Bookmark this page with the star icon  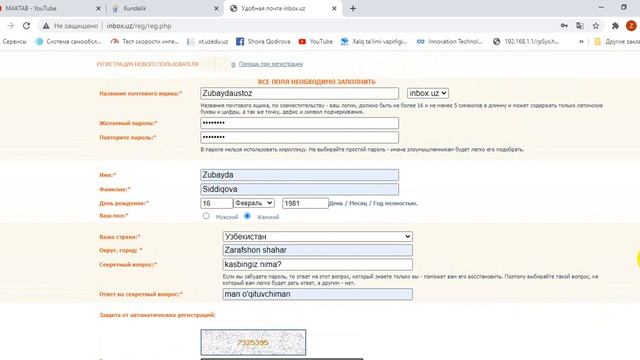(596, 26)
